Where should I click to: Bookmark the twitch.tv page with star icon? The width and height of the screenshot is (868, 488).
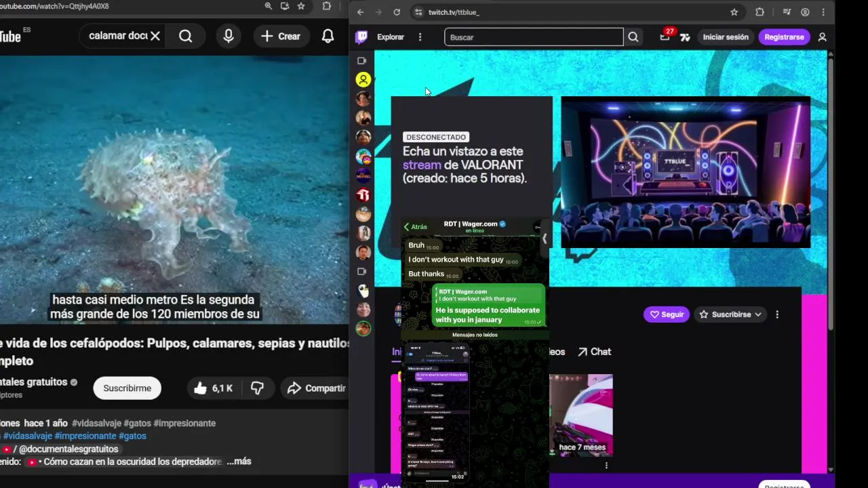click(x=734, y=12)
